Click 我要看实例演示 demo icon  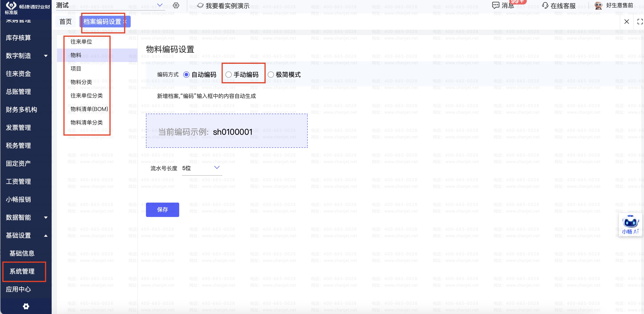[x=200, y=5]
